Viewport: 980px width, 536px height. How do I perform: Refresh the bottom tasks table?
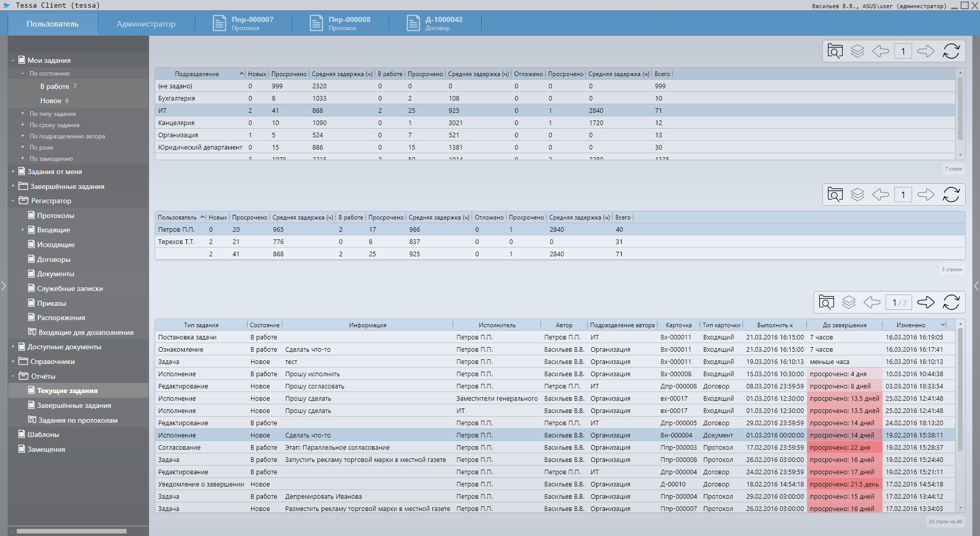(951, 302)
